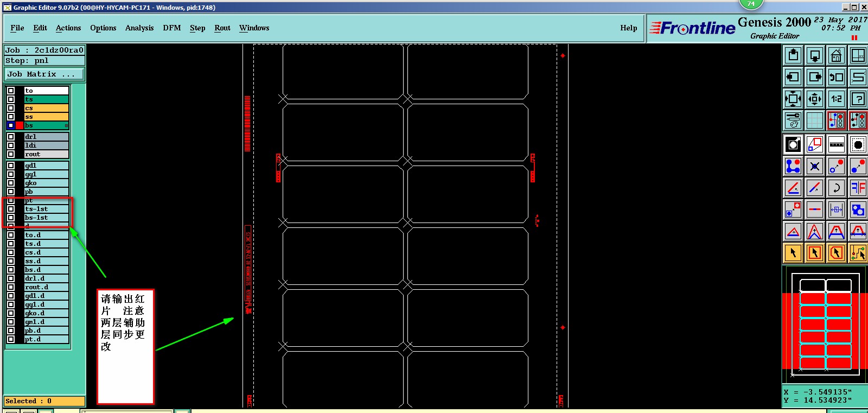Toggle display checkbox for layer 'drl'
The image size is (868, 413).
point(11,137)
